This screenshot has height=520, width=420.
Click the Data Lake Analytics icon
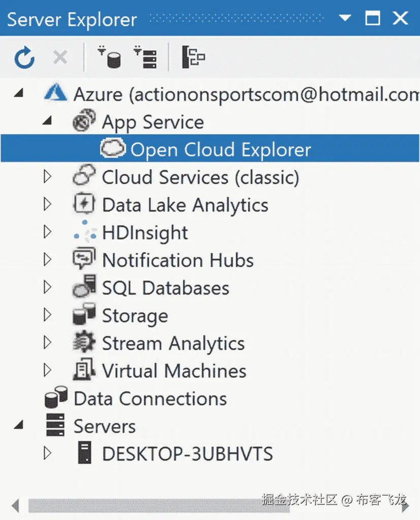[x=84, y=203]
